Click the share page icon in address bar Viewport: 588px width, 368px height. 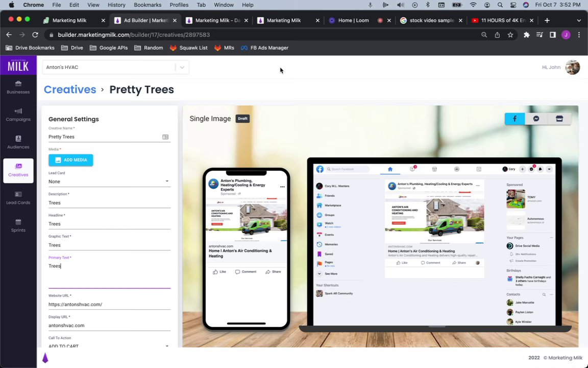[497, 35]
